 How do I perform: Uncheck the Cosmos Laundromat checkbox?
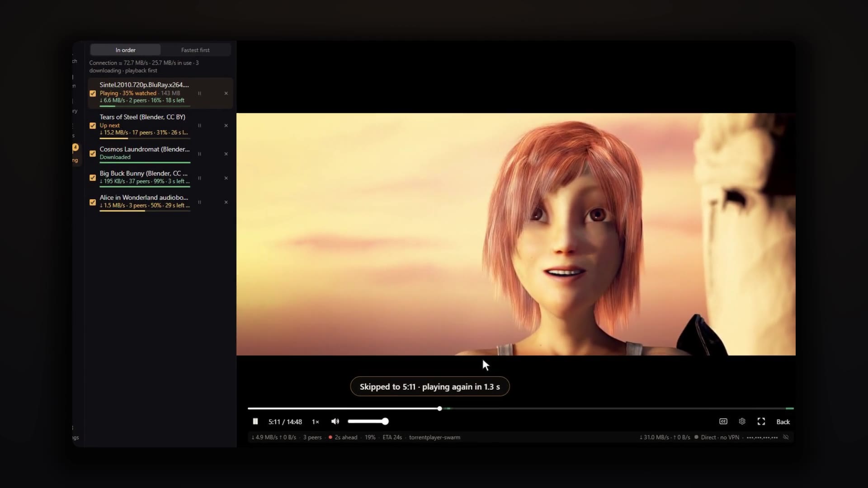coord(93,154)
